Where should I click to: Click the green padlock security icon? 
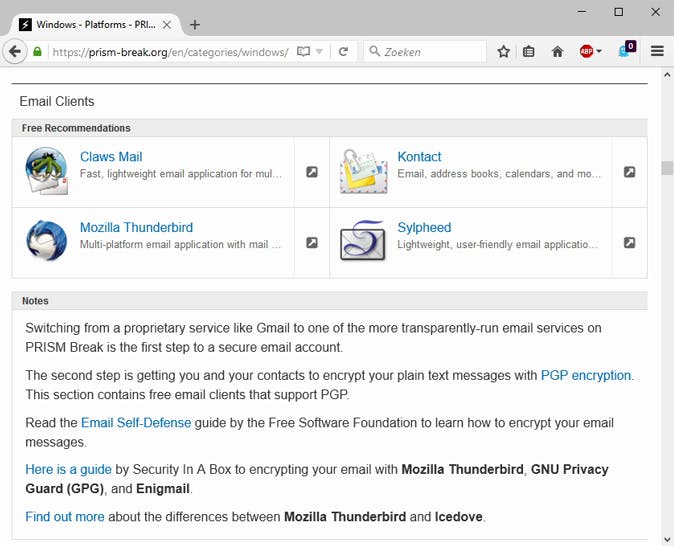click(37, 52)
